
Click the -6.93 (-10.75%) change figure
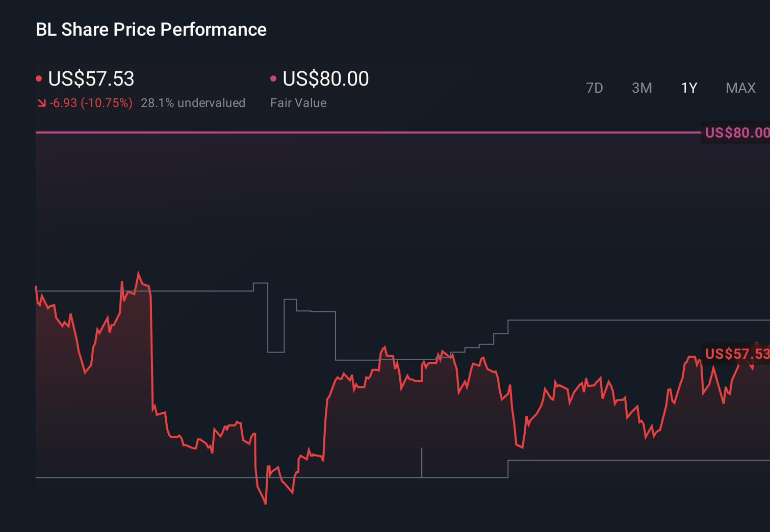91,103
